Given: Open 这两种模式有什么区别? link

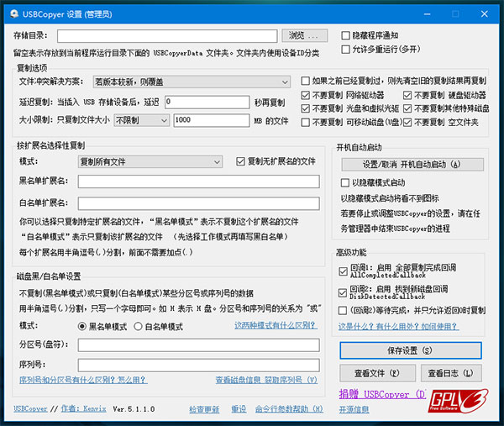Looking at the screenshot, I should pyautogui.click(x=276, y=325).
